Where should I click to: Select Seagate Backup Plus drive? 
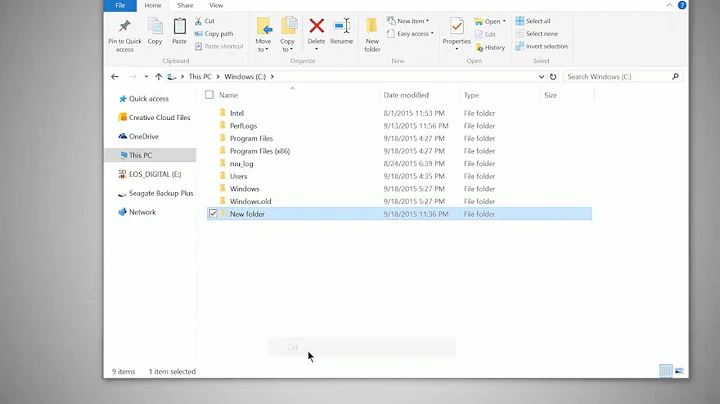click(156, 193)
